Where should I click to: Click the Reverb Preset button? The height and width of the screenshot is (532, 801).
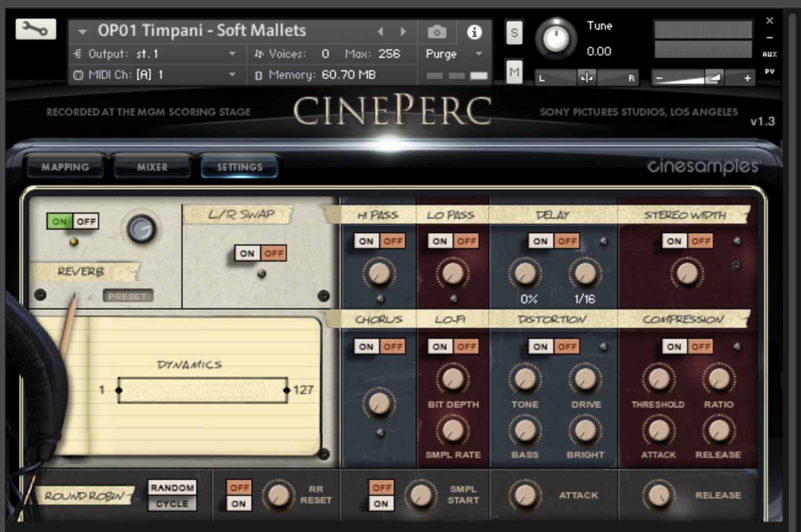[128, 296]
